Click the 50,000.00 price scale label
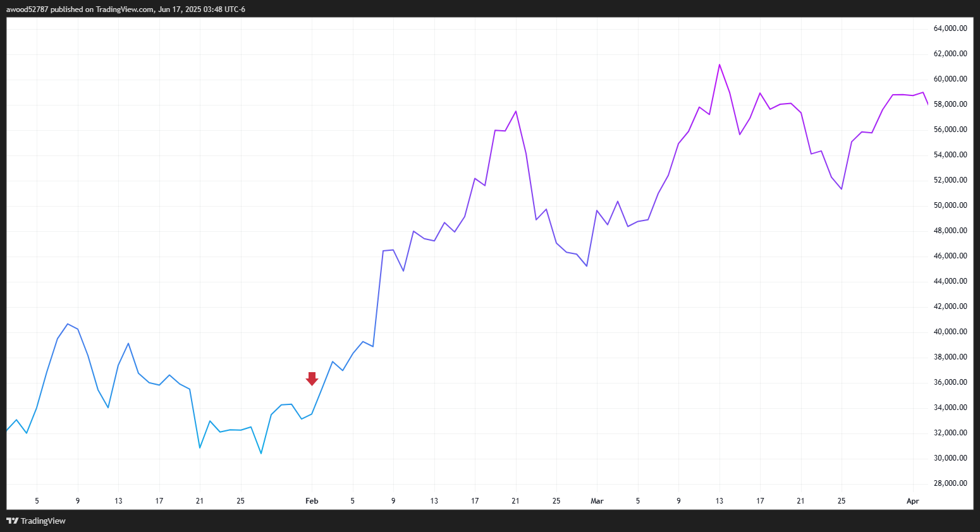 point(950,205)
